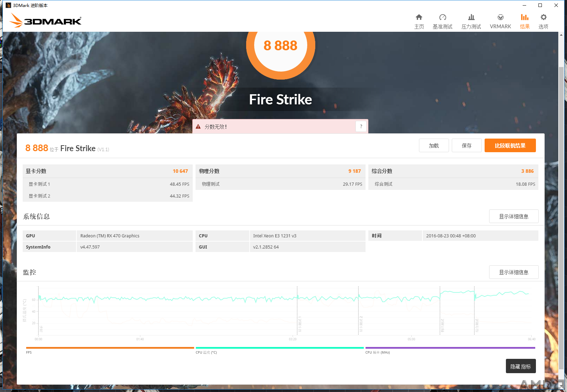567x392 pixels.
Task: Open the 压力测试 stress test icon
Action: click(471, 17)
